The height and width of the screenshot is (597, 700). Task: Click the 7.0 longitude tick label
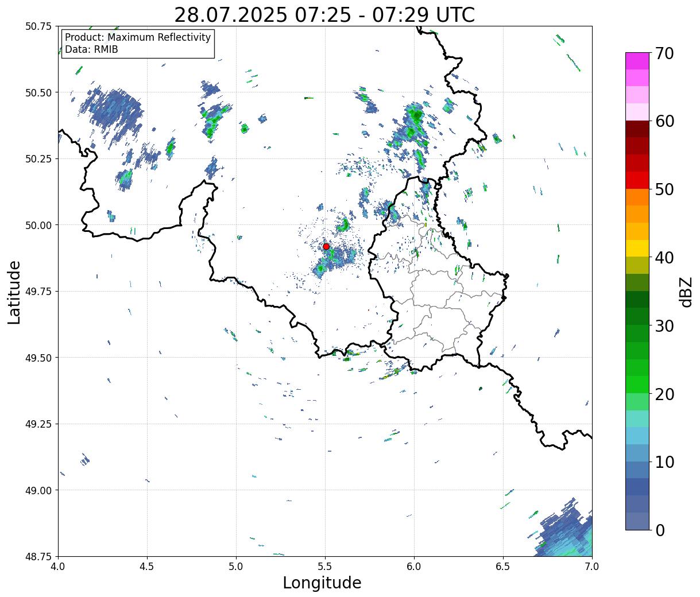coord(592,567)
